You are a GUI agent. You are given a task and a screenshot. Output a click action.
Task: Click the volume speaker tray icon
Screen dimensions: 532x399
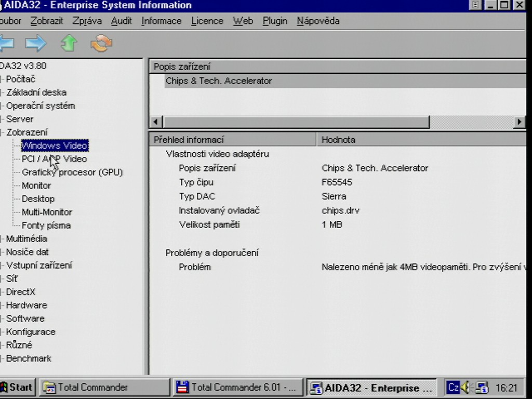[465, 387]
